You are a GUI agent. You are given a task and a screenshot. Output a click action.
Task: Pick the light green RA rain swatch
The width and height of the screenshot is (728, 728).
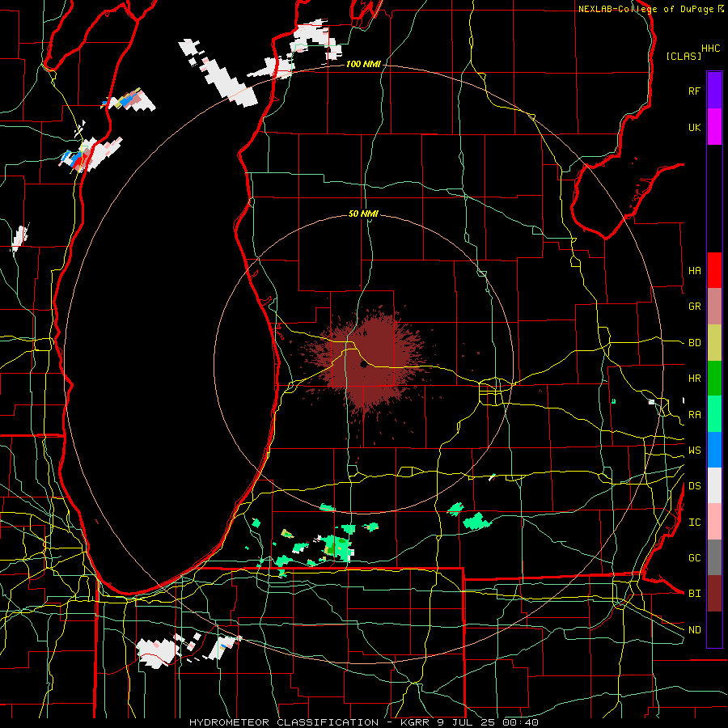point(714,414)
